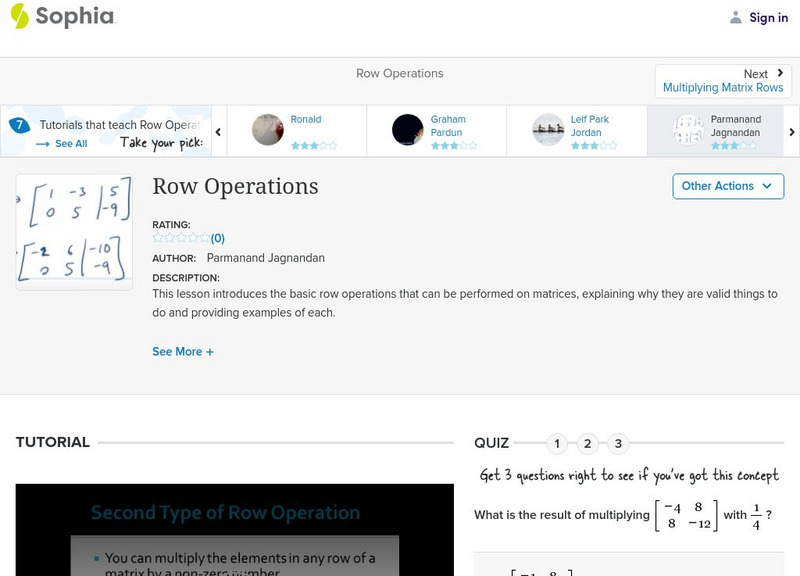This screenshot has width=800, height=576.
Task: Open the Other Actions dropdown
Action: point(727,186)
